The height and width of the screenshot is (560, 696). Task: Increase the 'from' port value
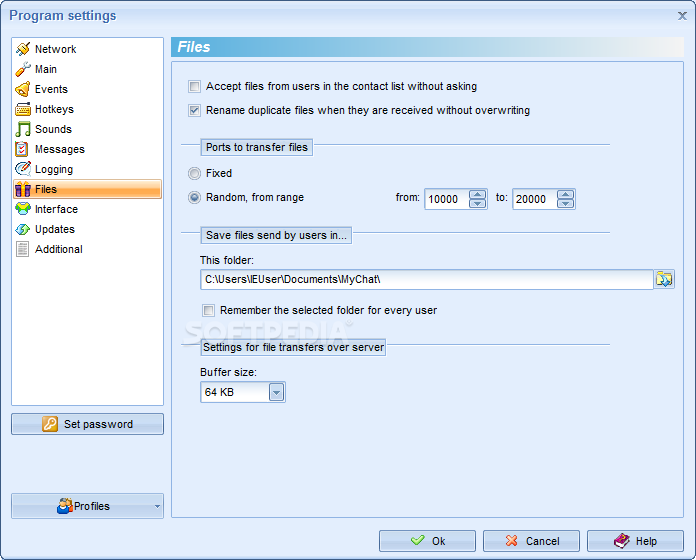point(478,194)
